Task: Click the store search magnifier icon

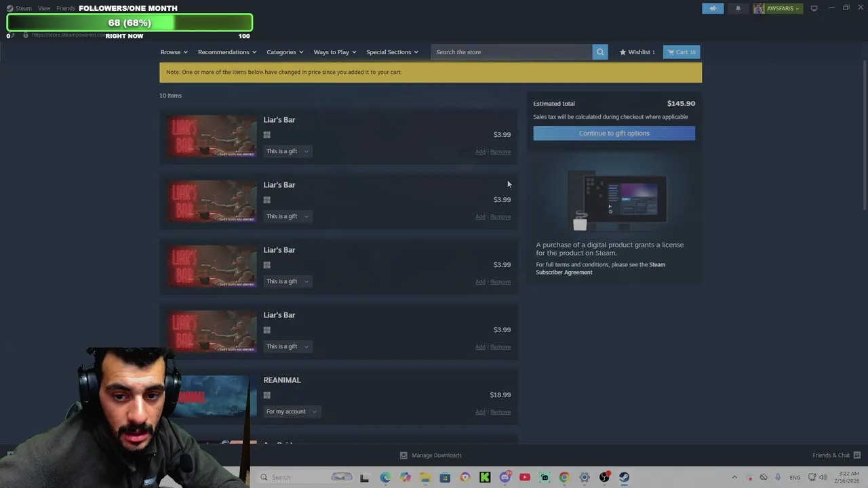Action: [x=600, y=52]
